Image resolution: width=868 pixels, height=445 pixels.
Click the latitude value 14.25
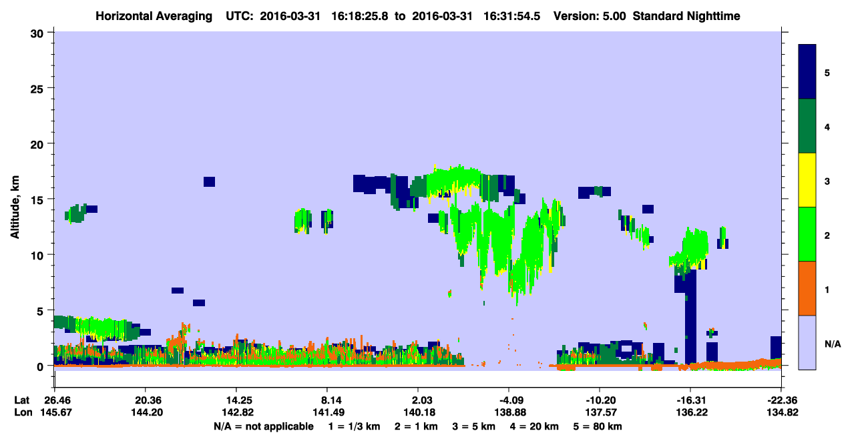(236, 400)
